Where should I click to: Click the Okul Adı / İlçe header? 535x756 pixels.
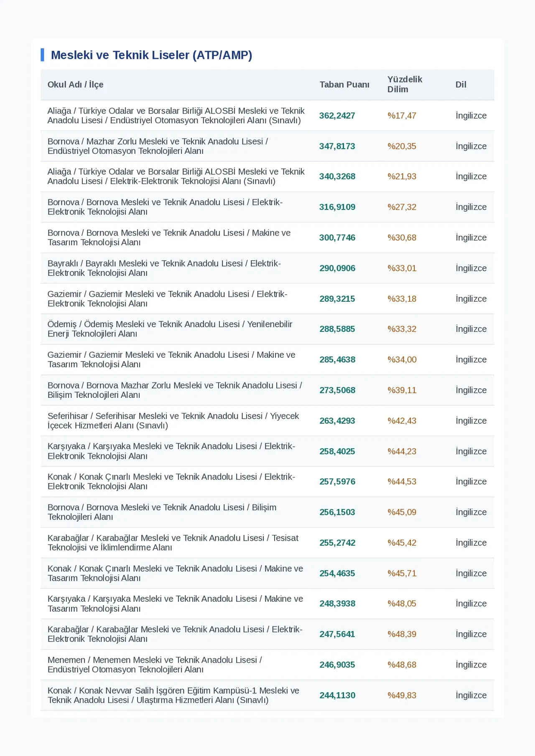tap(75, 84)
